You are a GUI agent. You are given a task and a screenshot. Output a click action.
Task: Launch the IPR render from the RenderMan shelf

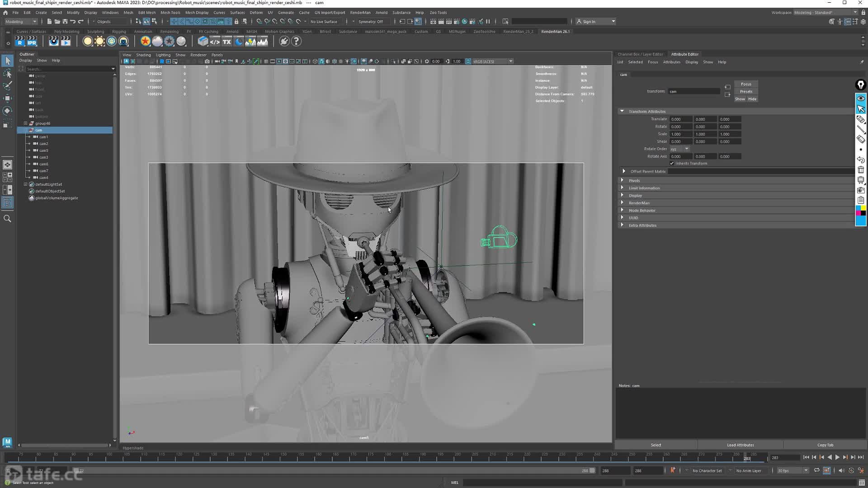(x=32, y=42)
